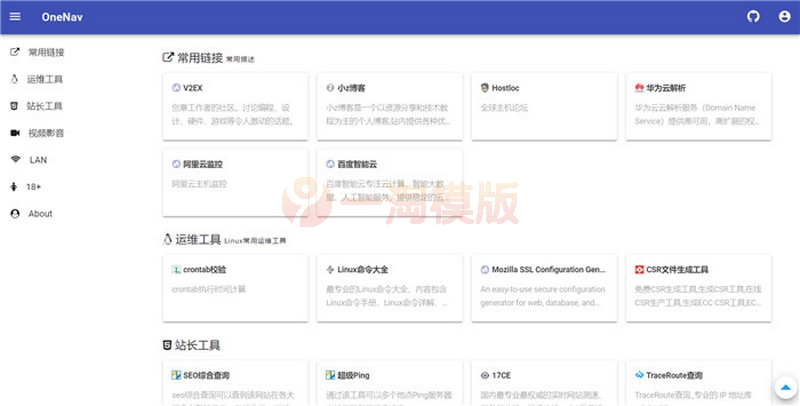
Task: Click the penguin icon in 运维工具 heading
Action: (x=167, y=239)
